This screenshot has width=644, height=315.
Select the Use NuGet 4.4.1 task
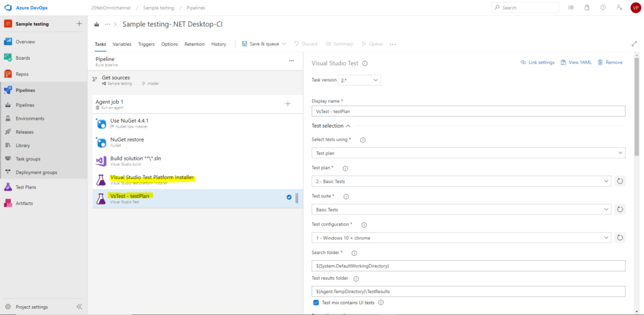pos(197,123)
